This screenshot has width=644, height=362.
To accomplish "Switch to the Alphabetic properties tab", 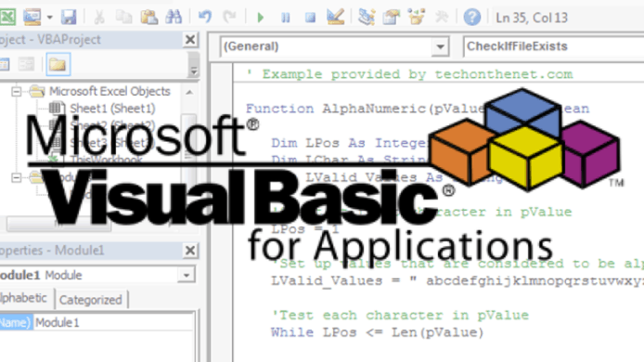I will click(x=23, y=298).
